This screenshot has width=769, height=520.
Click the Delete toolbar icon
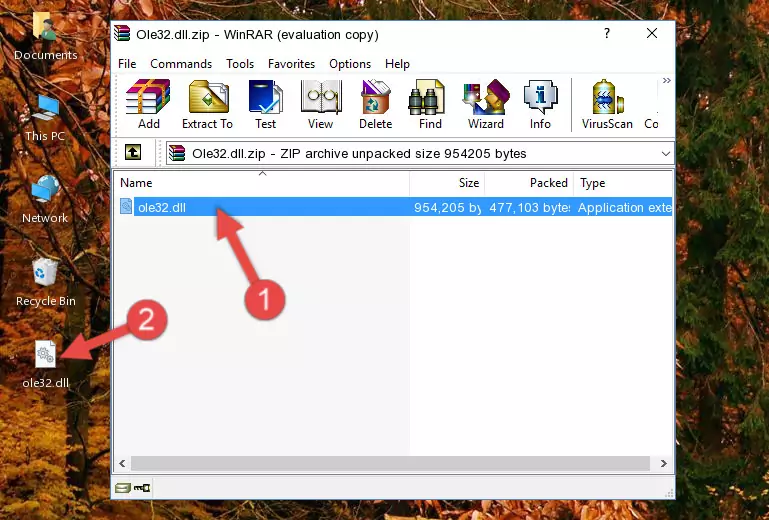point(376,104)
